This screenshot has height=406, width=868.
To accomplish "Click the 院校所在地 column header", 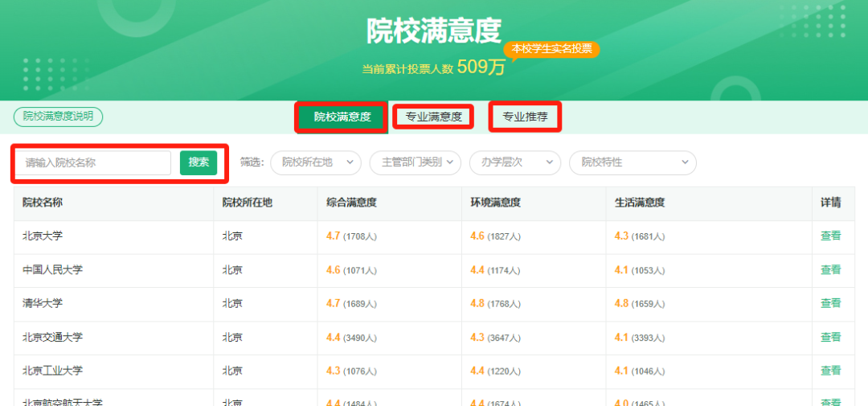I will coord(247,202).
